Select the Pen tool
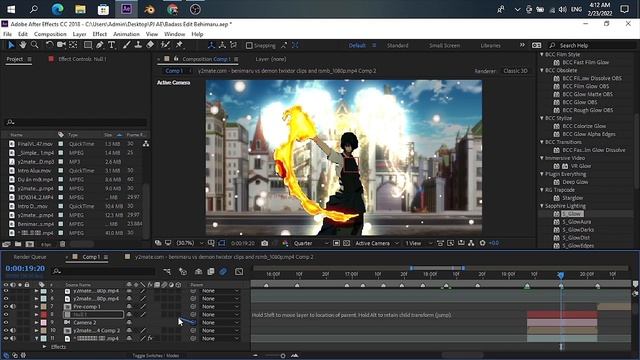Viewport: 640px width, 360px height. [x=100, y=45]
